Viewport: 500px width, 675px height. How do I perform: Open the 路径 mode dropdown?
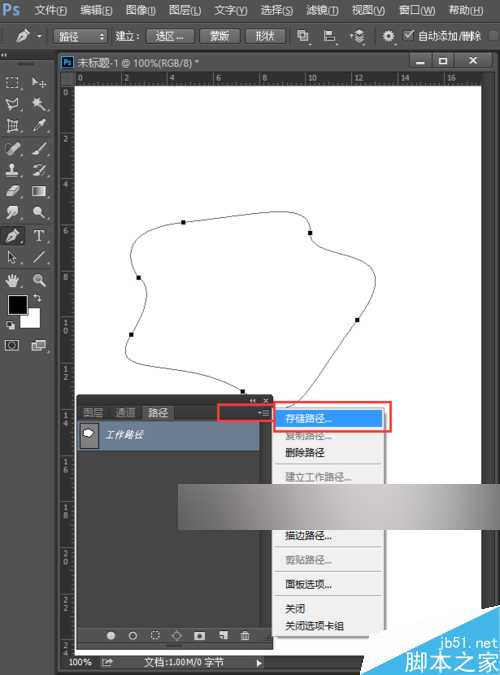pyautogui.click(x=80, y=36)
